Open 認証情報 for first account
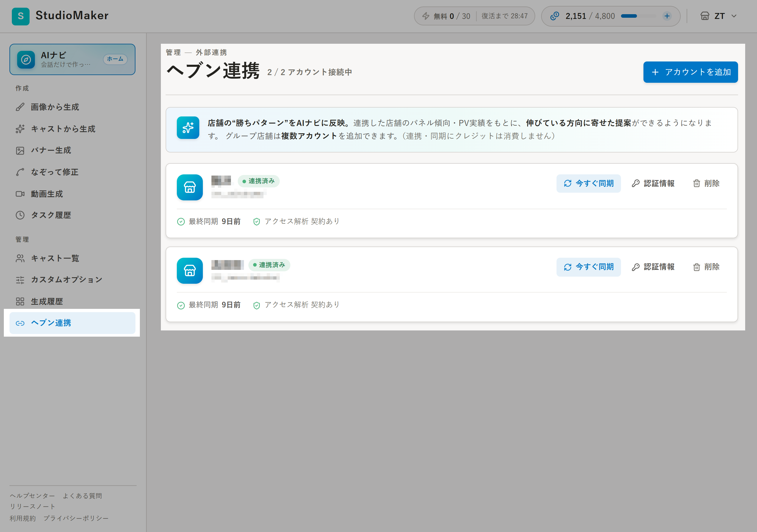757x532 pixels. 653,184
